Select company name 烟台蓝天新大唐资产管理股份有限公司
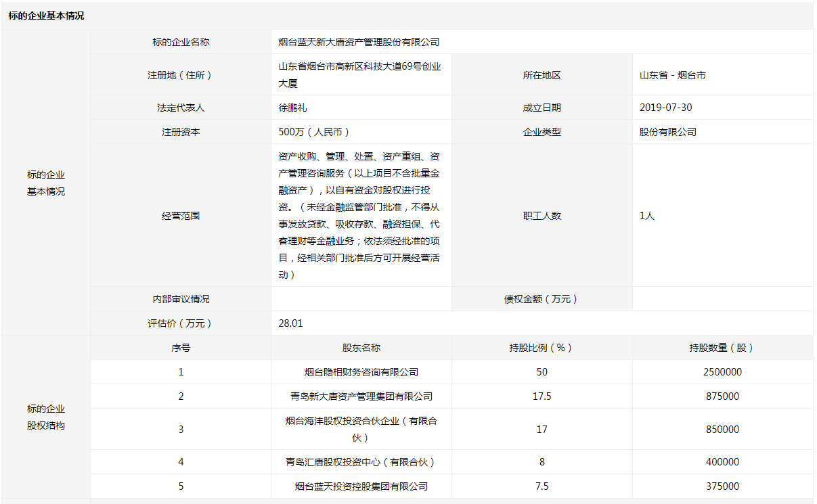The width and height of the screenshot is (817, 504). tap(359, 42)
